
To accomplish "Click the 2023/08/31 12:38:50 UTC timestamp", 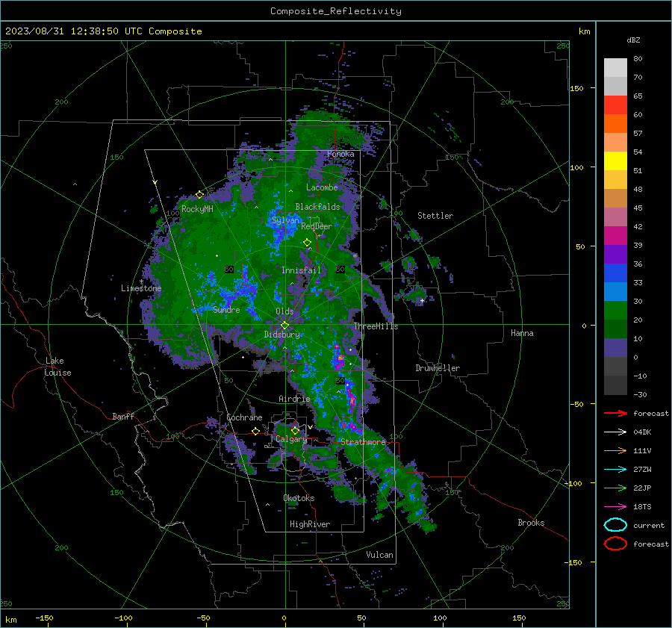I will 74,31.
